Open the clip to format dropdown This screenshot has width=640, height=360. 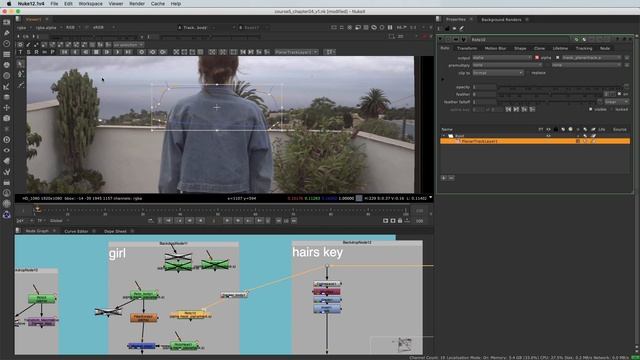[x=498, y=73]
